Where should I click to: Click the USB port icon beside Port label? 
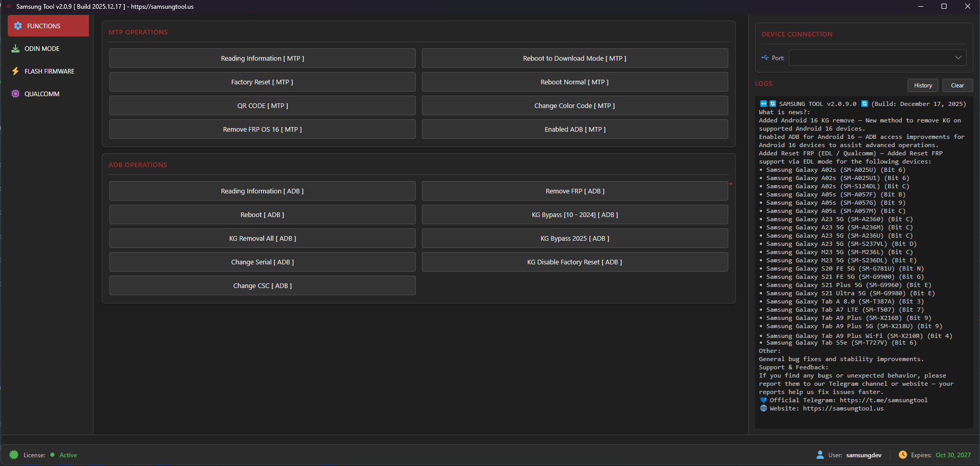point(765,58)
